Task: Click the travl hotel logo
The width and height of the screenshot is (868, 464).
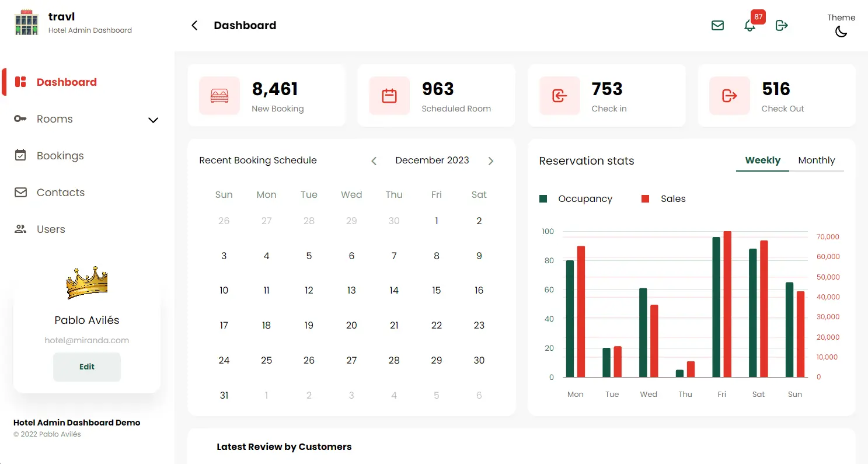Action: pyautogui.click(x=26, y=23)
